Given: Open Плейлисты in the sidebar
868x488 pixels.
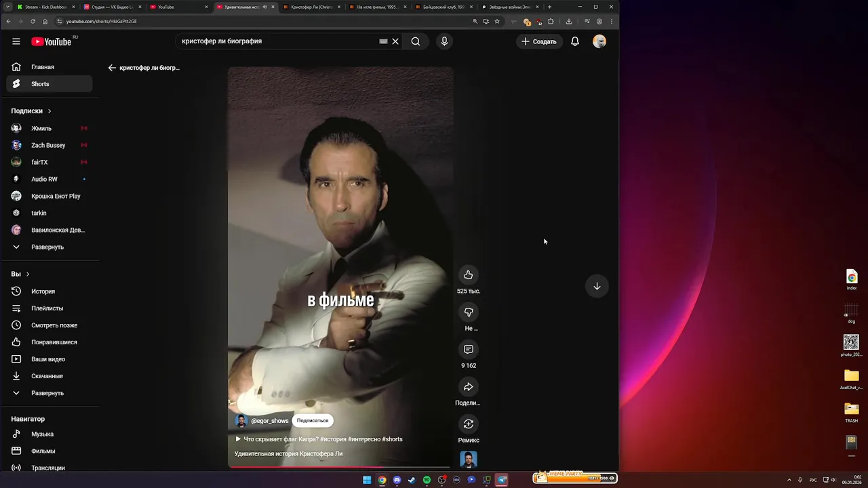Looking at the screenshot, I should click(x=50, y=308).
